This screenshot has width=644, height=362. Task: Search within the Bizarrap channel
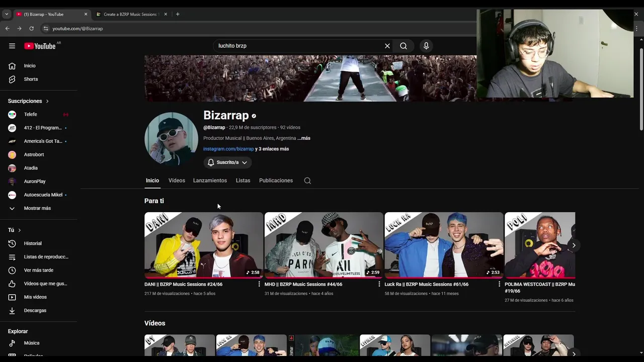[x=307, y=181]
